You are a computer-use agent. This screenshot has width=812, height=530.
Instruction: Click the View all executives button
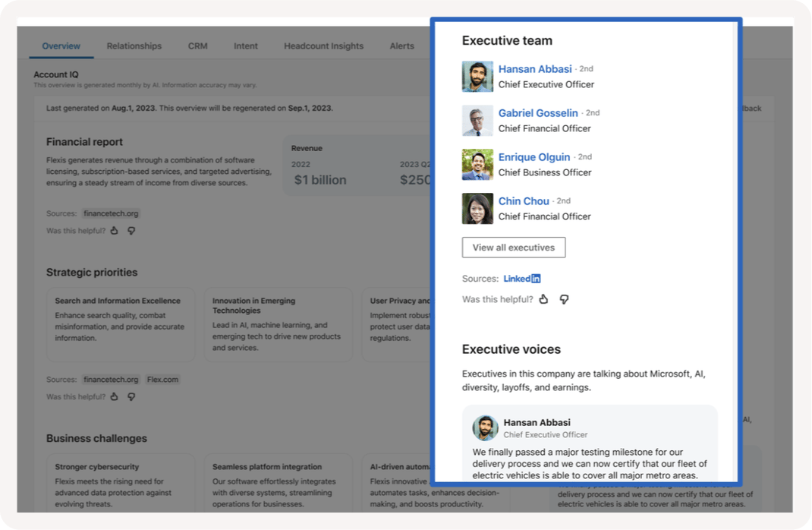[514, 248]
